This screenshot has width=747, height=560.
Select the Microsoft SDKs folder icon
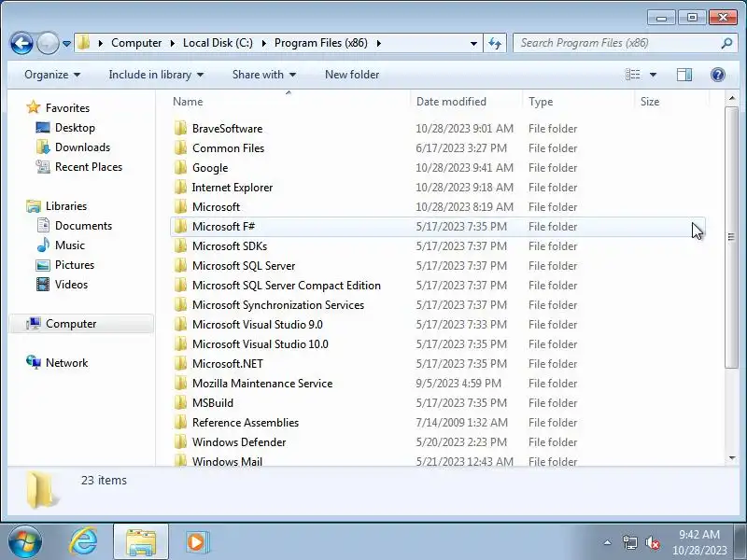tap(180, 245)
